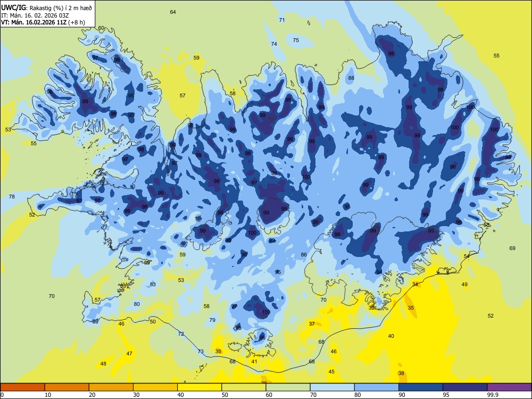The width and height of the screenshot is (532, 399).
Task: Select the dark blue 90–95 legend swatch
Action: [421, 387]
